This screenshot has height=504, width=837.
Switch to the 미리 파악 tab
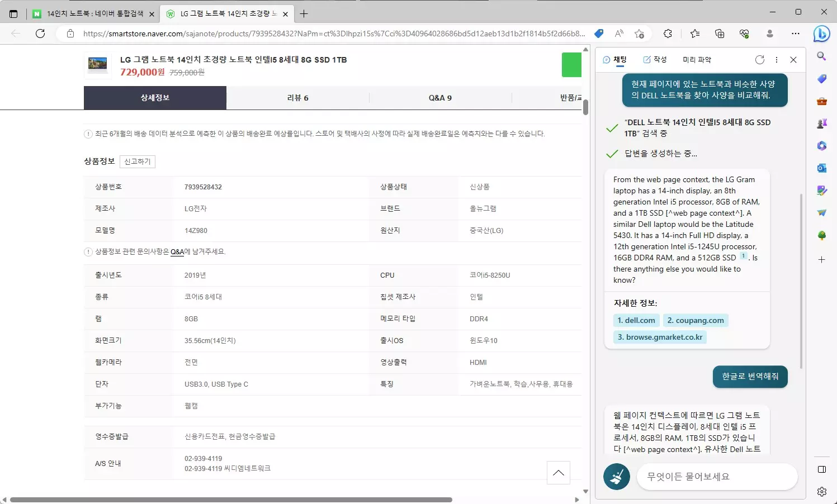point(697,60)
